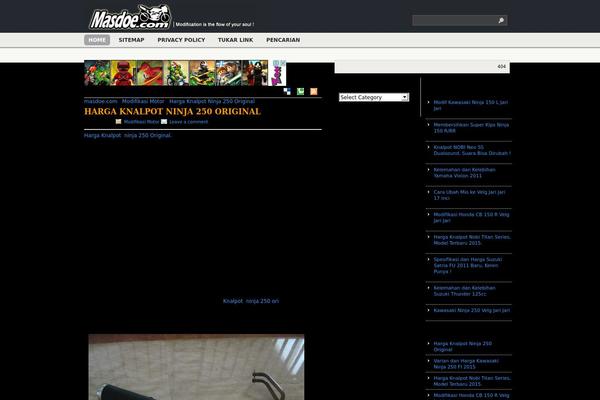Click the category icon beside Modifikasi Motor

119,121
